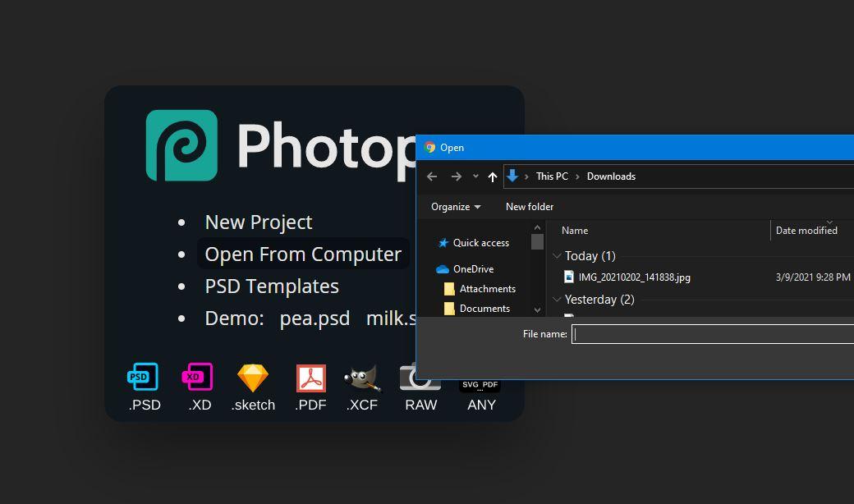Select Downloads in address path
Viewport: 854px width, 504px height.
coord(611,176)
